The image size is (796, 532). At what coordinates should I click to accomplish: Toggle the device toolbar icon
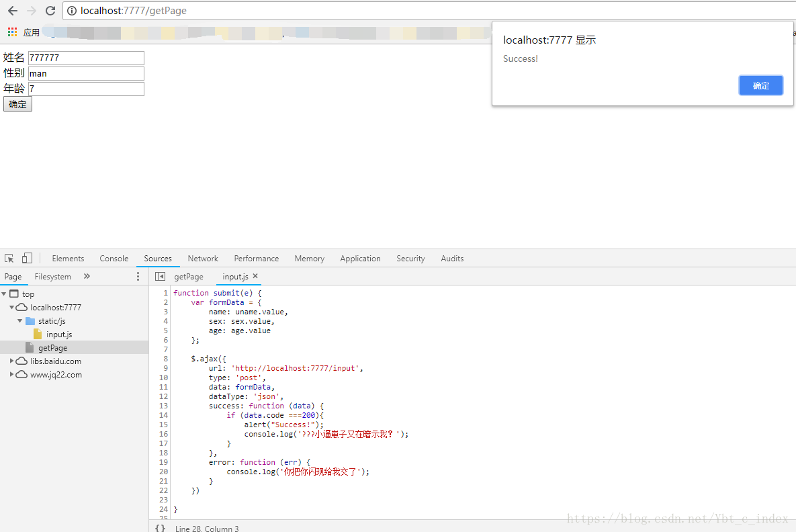(27, 259)
